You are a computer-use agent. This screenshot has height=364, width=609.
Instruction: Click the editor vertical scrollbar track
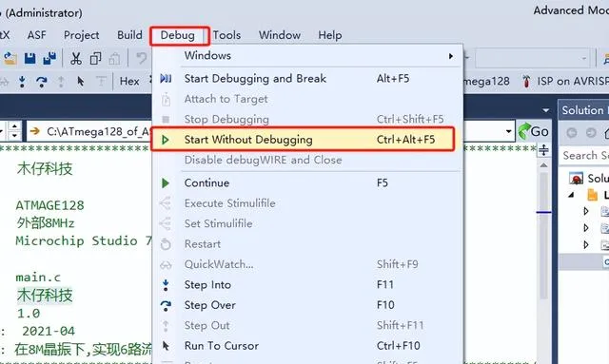(543, 233)
